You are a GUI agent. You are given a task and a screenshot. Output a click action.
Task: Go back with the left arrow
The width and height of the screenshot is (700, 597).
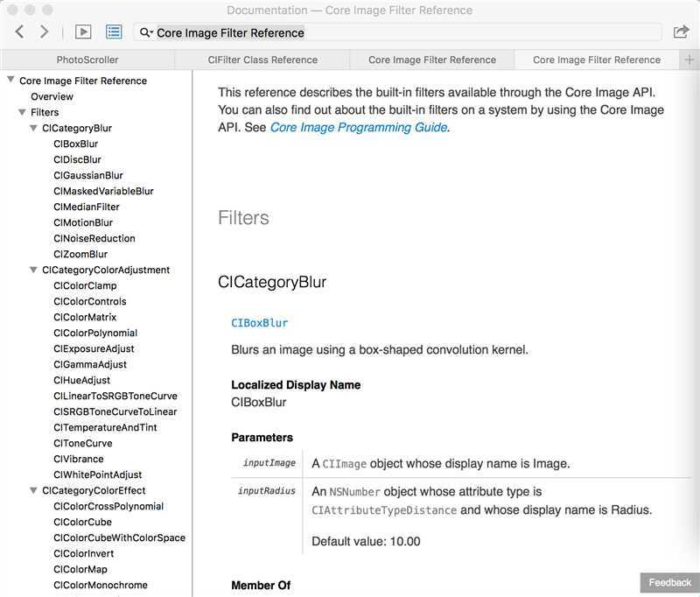point(19,32)
